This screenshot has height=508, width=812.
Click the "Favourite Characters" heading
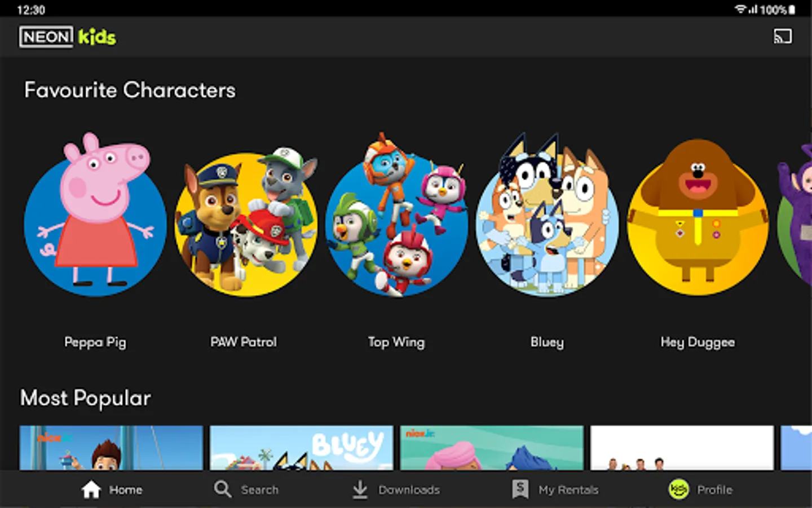point(130,90)
